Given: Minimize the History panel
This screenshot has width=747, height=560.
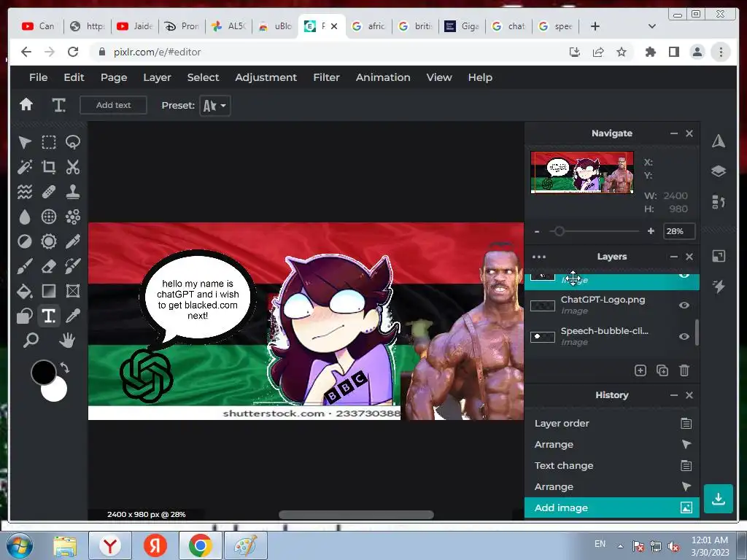Looking at the screenshot, I should [673, 395].
